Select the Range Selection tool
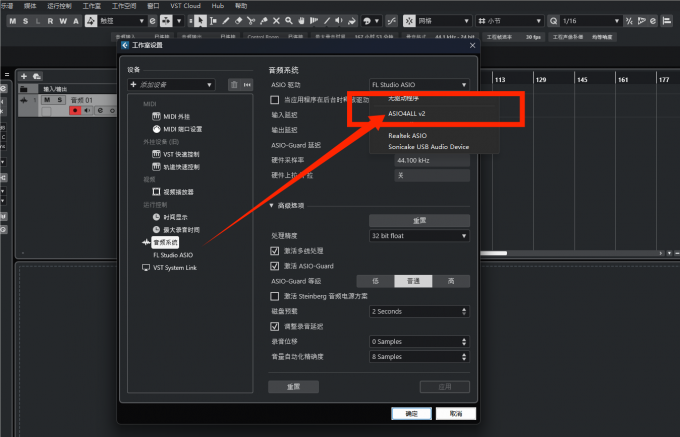The height and width of the screenshot is (437, 680). pos(213,21)
